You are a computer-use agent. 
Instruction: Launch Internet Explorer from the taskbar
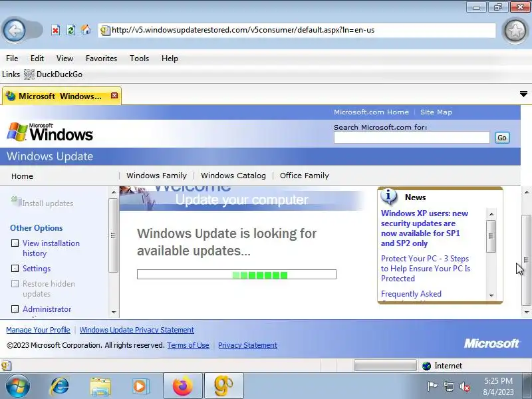pos(60,386)
